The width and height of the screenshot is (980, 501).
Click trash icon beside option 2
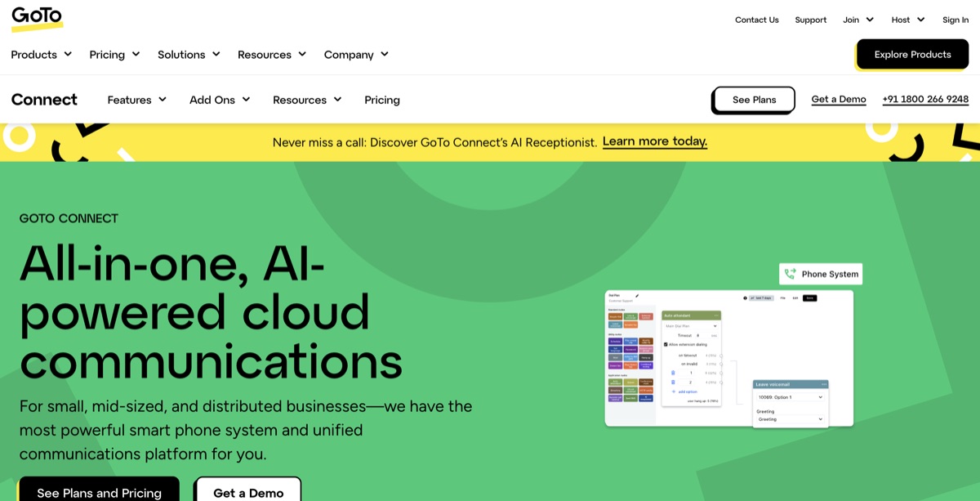(673, 382)
